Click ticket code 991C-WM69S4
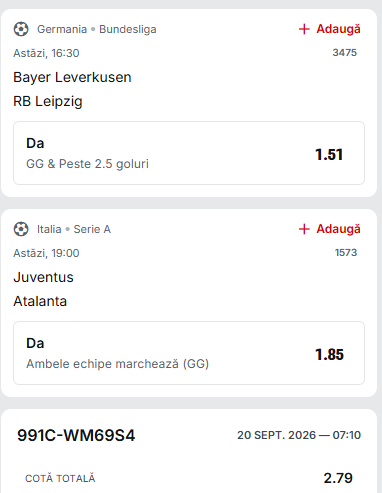This screenshot has height=493, width=382. 76,435
